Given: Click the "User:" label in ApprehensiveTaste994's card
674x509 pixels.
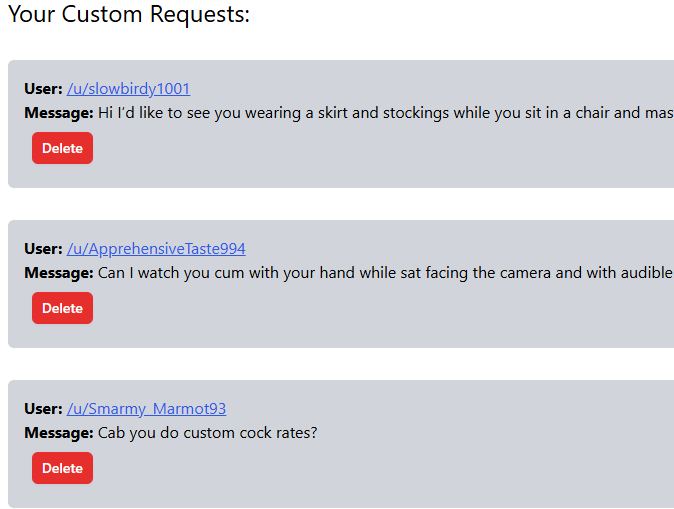Looking at the screenshot, I should 43,249.
